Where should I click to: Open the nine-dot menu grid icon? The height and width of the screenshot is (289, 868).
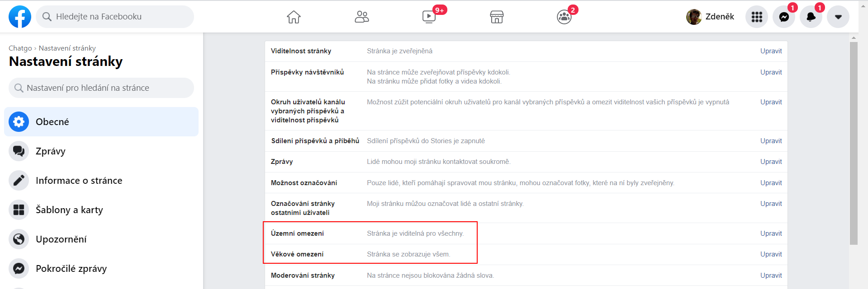pyautogui.click(x=757, y=17)
